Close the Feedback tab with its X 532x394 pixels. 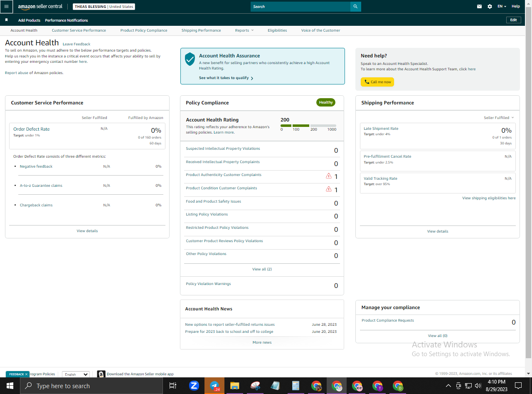[x=26, y=374]
